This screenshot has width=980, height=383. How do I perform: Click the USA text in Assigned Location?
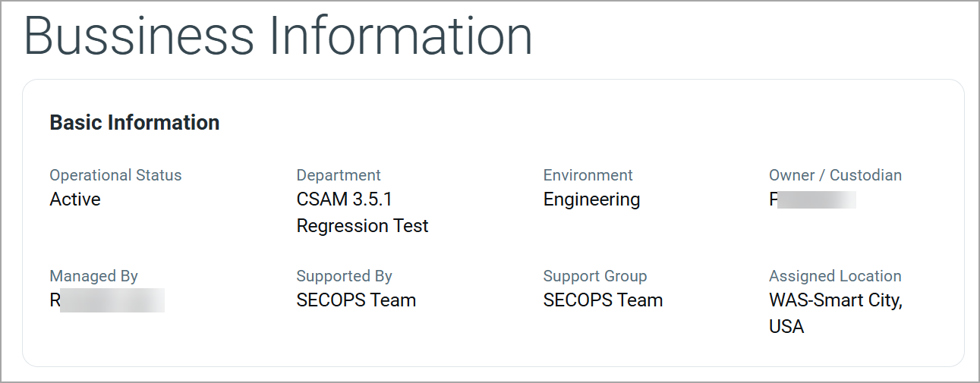point(786,327)
